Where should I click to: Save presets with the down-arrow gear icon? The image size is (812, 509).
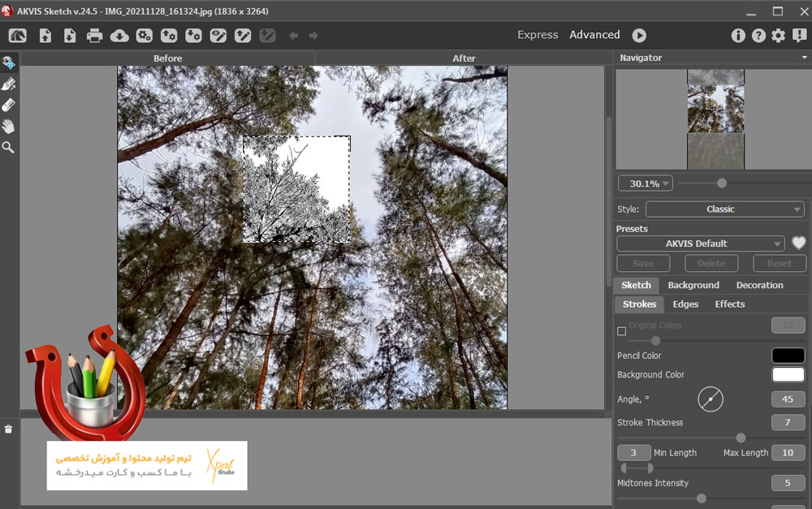click(x=194, y=35)
